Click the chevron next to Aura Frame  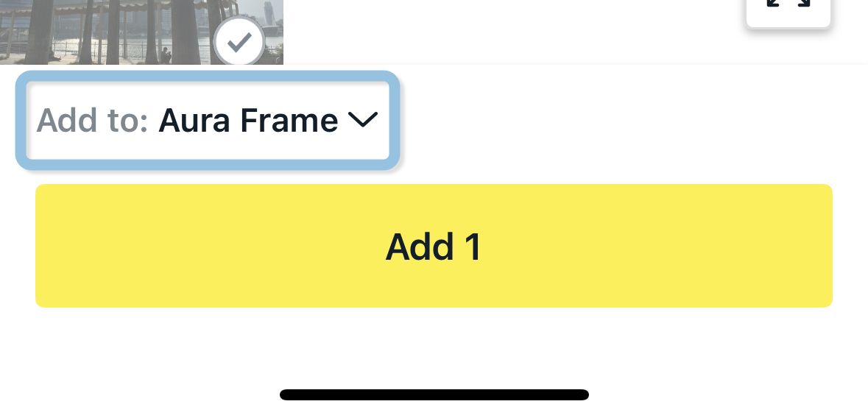[x=362, y=120]
